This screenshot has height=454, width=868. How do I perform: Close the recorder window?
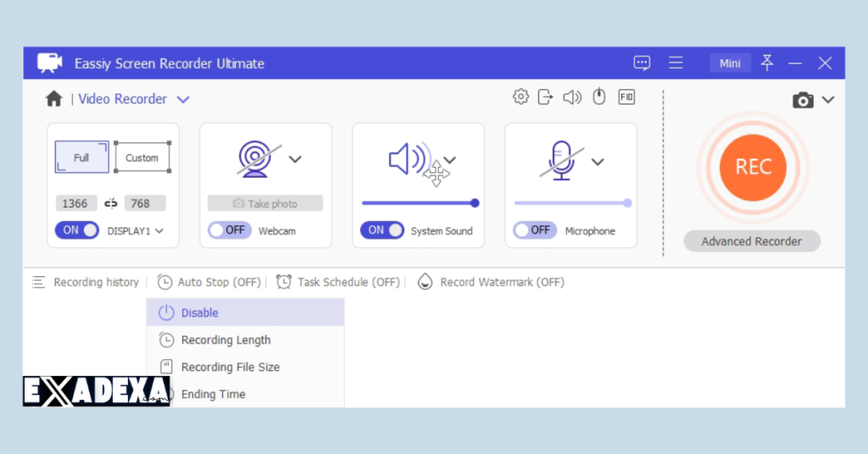click(825, 63)
